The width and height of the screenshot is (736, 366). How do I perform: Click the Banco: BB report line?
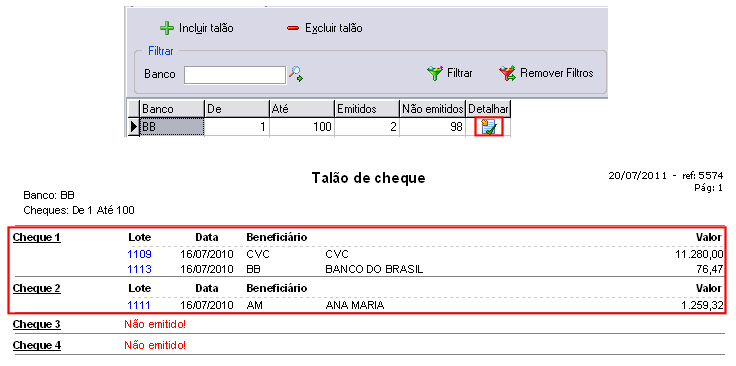[x=49, y=195]
